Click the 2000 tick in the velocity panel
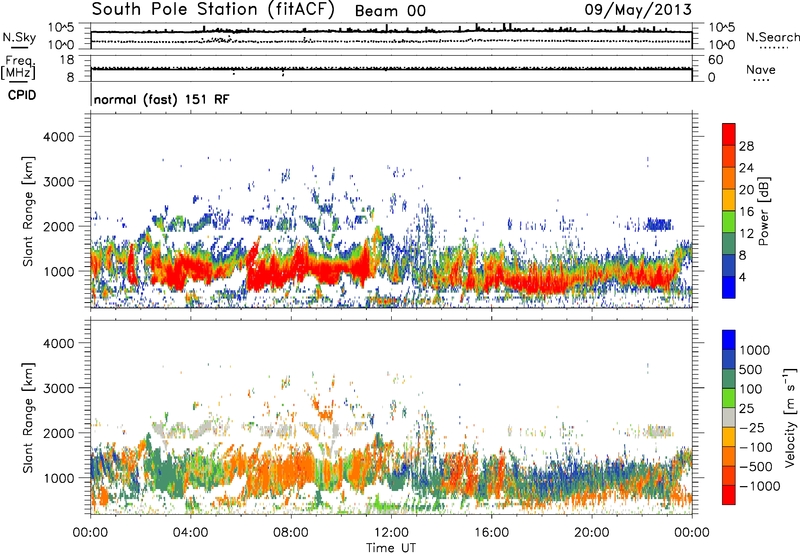The width and height of the screenshot is (800, 554). pos(58,433)
